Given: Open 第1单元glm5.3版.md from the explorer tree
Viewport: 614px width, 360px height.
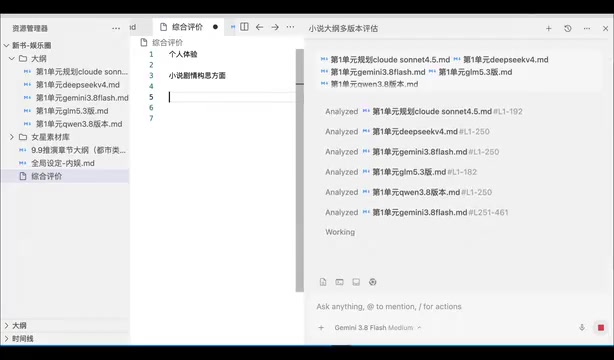Looking at the screenshot, I should [x=72, y=111].
